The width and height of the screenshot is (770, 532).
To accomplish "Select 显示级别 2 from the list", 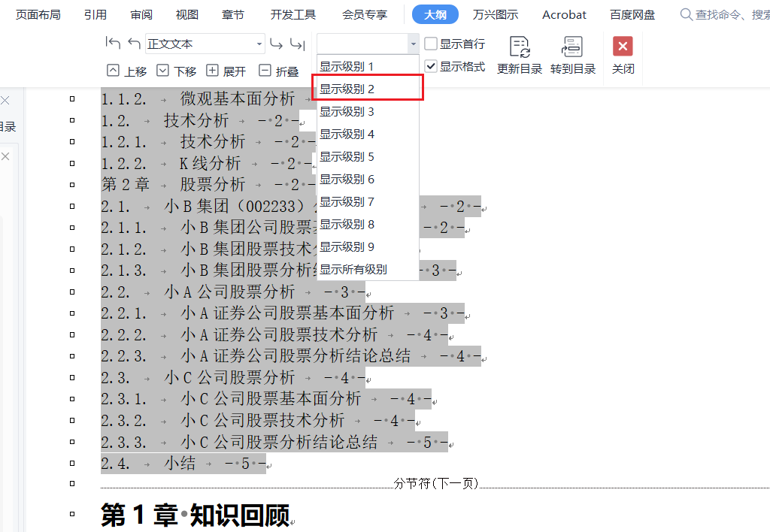I will pos(347,89).
